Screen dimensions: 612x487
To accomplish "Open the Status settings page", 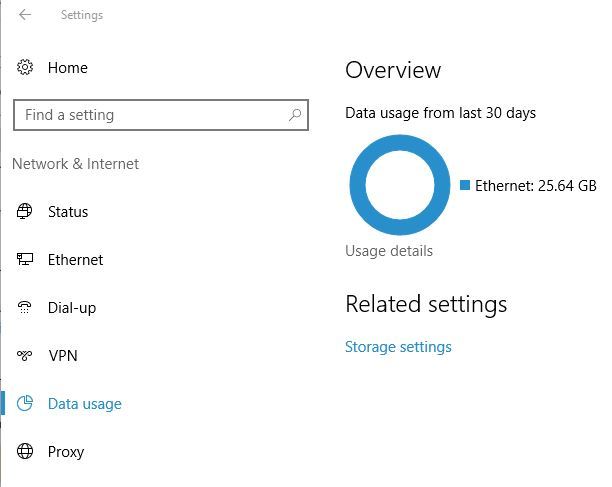I will pos(68,212).
